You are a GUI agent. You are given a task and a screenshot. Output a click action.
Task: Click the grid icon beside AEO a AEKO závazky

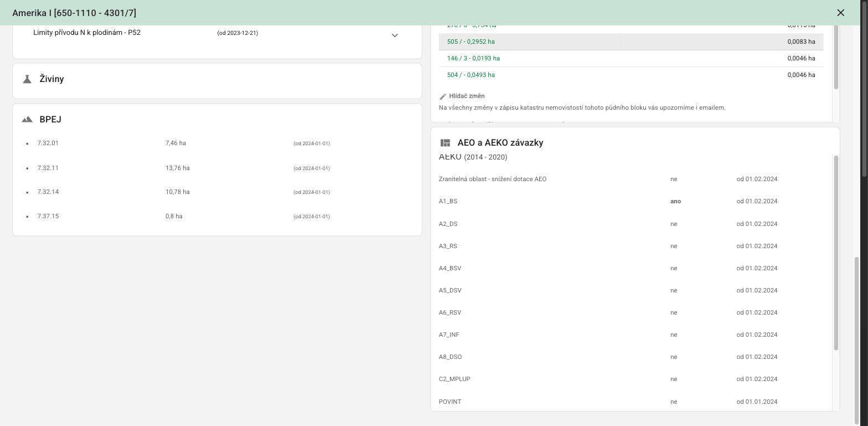pos(445,143)
